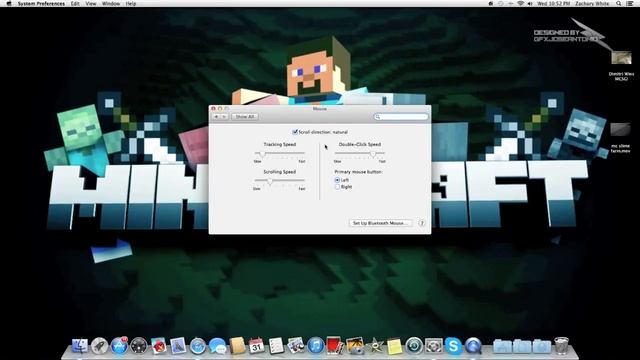Click the preferences search field
This screenshot has width=640, height=360.
[x=401, y=117]
